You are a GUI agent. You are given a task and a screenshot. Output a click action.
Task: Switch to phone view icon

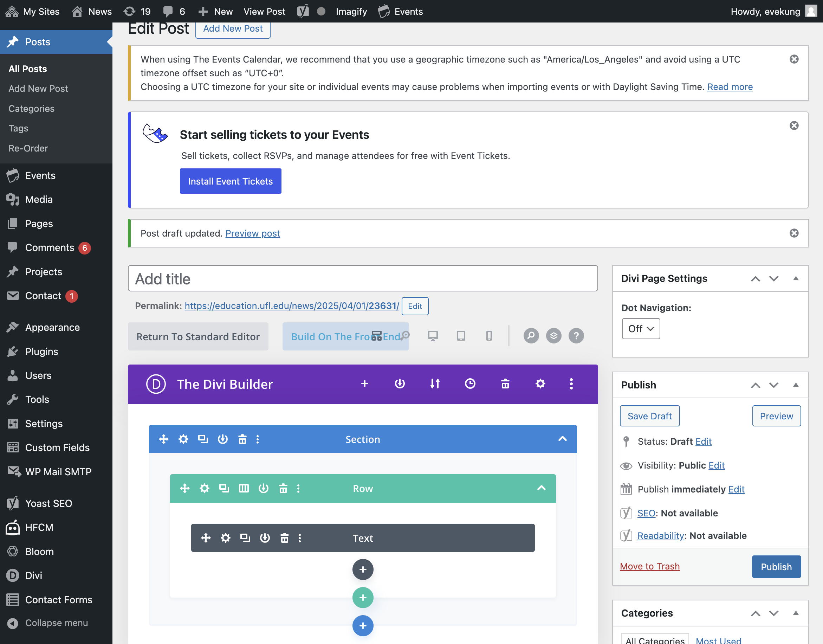(489, 336)
